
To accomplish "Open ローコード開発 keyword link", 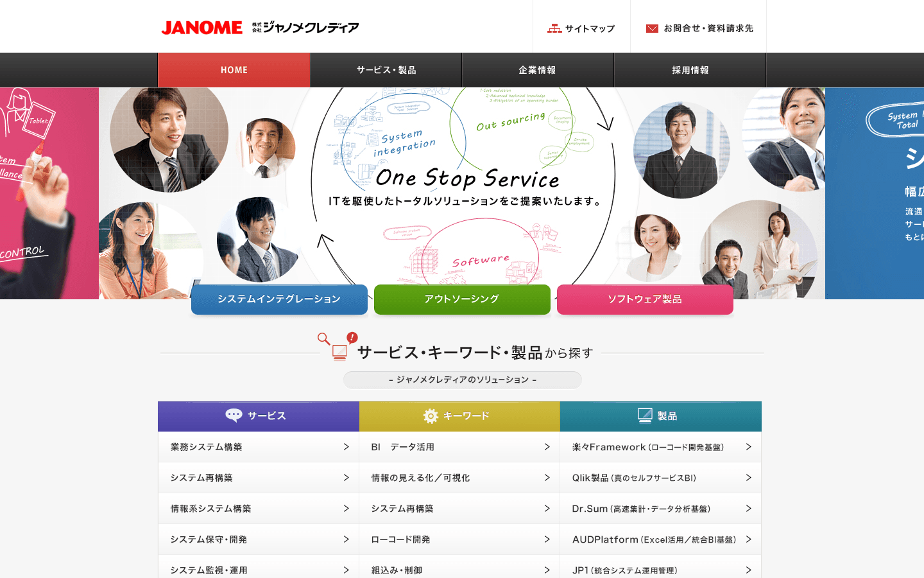I will tap(459, 539).
